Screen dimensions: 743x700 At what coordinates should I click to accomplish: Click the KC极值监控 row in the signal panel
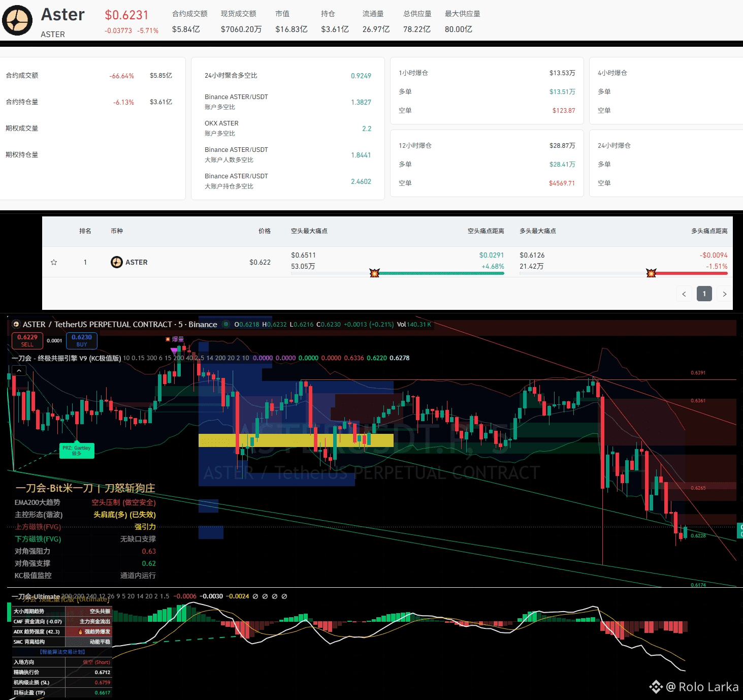point(85,576)
